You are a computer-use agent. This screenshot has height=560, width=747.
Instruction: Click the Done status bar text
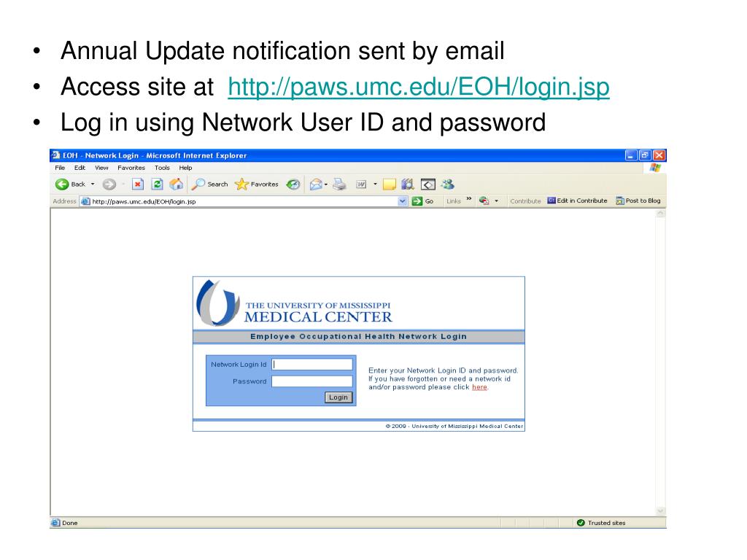(69, 523)
